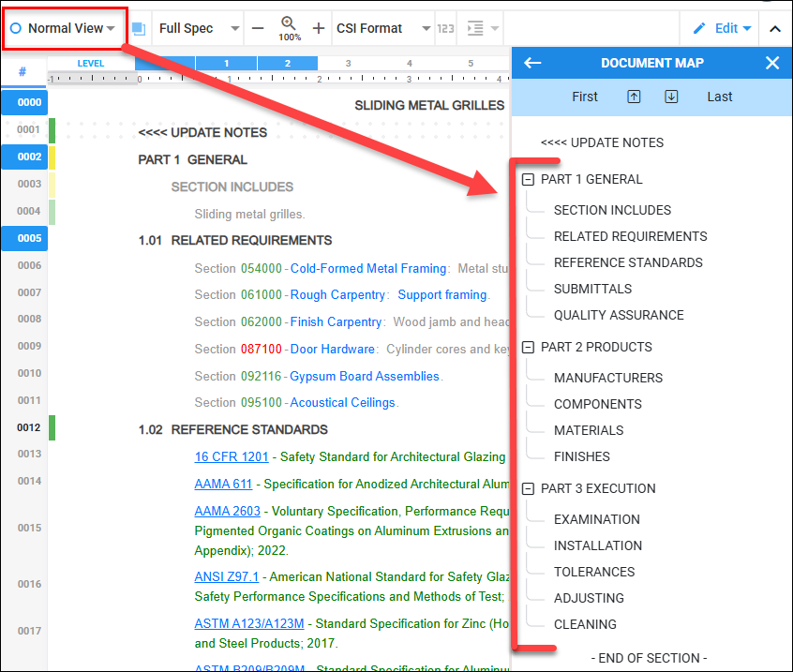This screenshot has height=672, width=793.
Task: Close the Document Map panel
Action: tap(772, 63)
